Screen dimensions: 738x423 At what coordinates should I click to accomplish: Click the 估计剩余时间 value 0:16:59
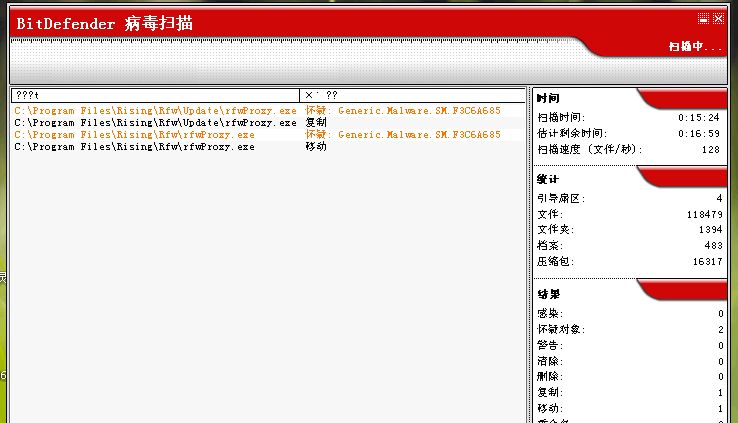click(x=699, y=134)
